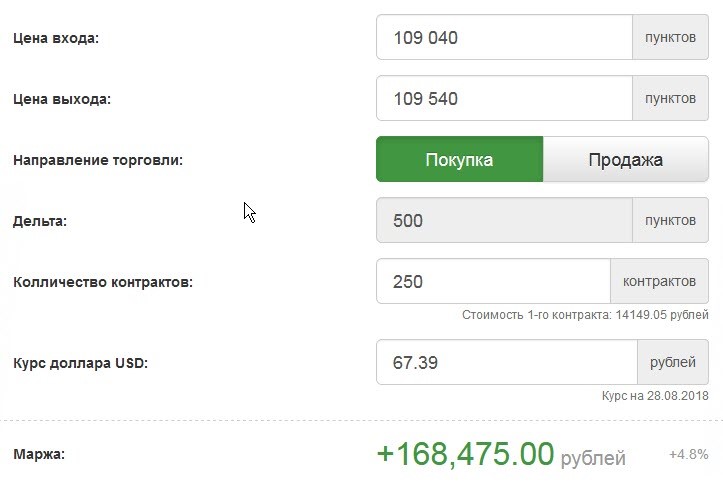Click the contract cost note 14149.05 рублей
Image resolution: width=723 pixels, height=490 pixels.
point(585,315)
